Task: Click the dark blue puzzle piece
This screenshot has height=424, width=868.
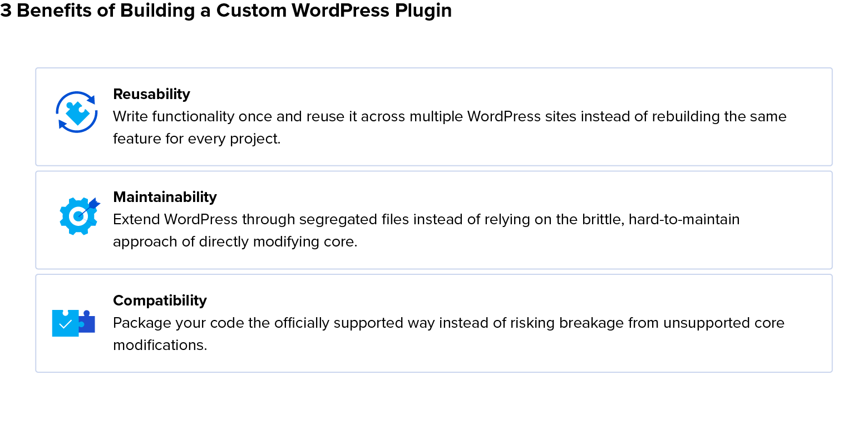Action: click(x=87, y=322)
